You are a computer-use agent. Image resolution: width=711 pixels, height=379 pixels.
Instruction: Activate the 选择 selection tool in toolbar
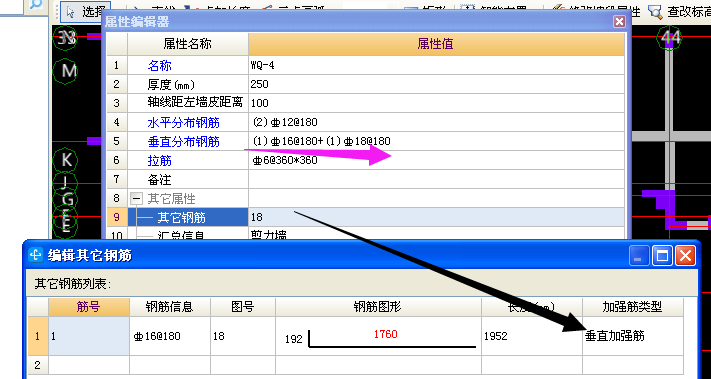tap(85, 12)
